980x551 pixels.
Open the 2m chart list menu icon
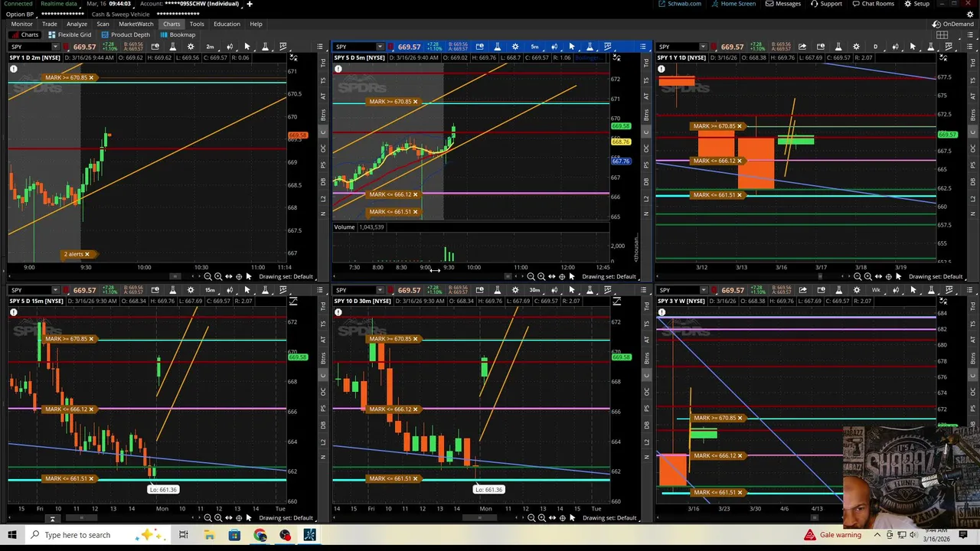(320, 47)
